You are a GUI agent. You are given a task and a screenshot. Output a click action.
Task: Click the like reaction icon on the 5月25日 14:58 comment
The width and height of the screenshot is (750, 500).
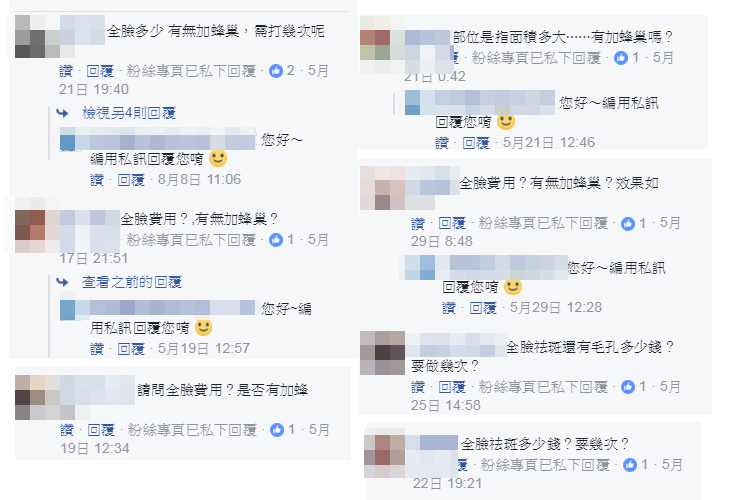[x=628, y=387]
